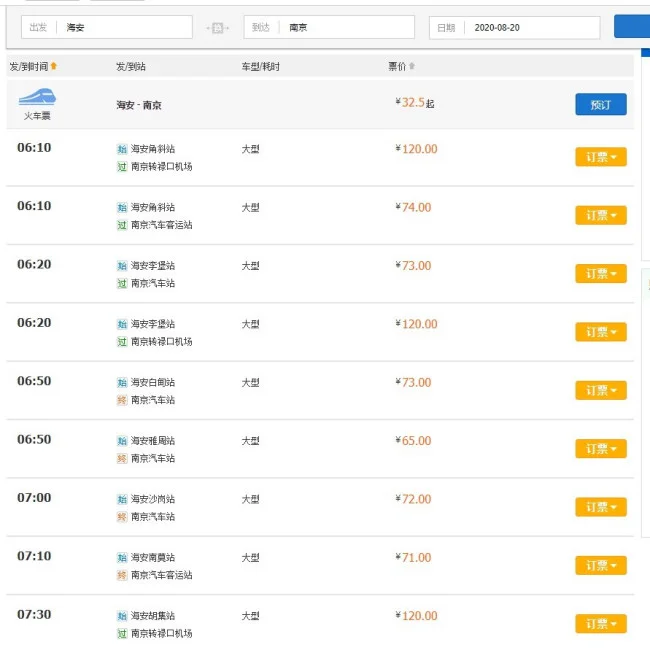Viewport: 650px width, 650px height.
Task: Click the 到达 input showing 南京
Action: (x=329, y=27)
